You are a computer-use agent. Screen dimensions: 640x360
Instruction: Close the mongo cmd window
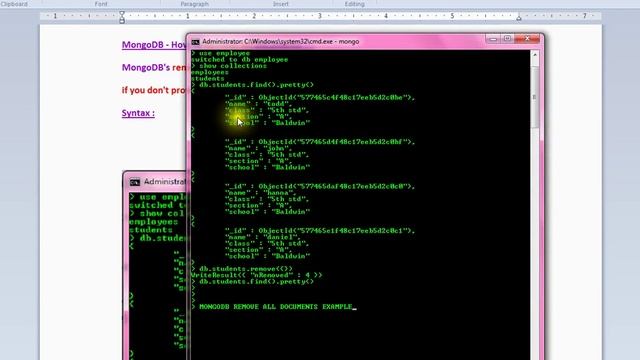pos(527,39)
